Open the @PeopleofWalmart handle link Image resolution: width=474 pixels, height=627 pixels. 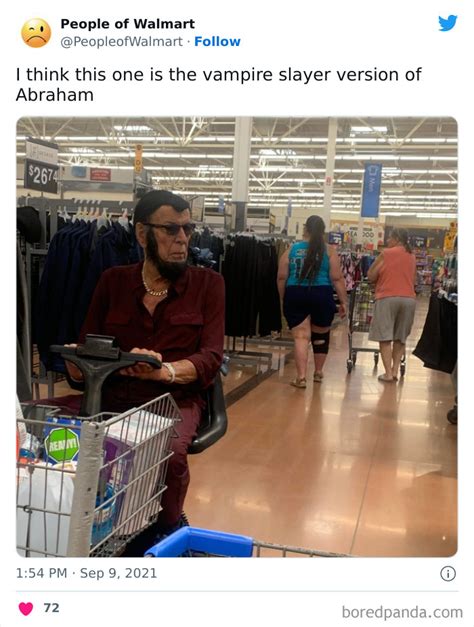click(121, 42)
